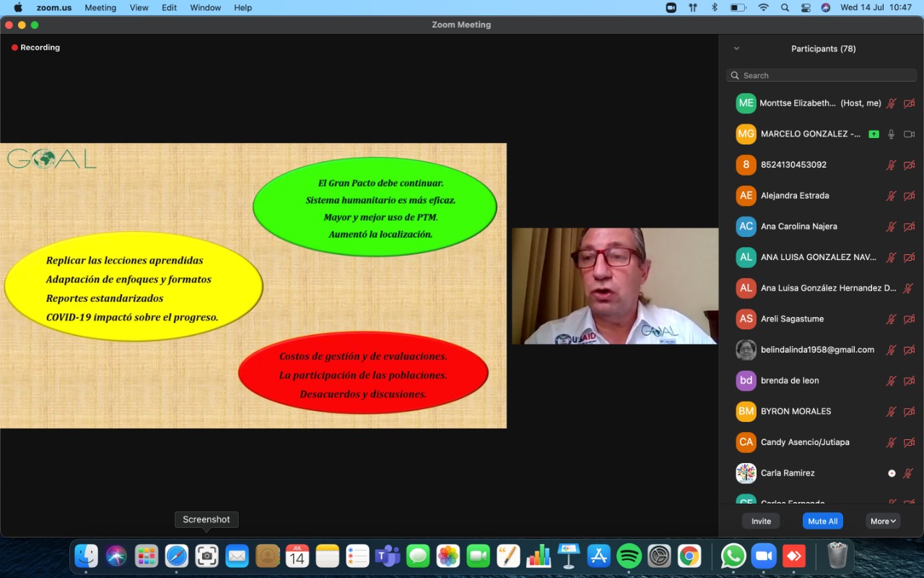The height and width of the screenshot is (578, 924).
Task: Collapse the Participants panel chevron
Action: pyautogui.click(x=736, y=49)
